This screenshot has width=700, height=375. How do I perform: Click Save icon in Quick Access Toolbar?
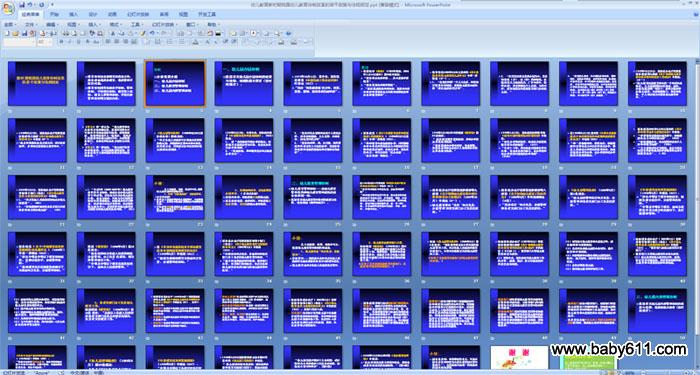click(22, 4)
